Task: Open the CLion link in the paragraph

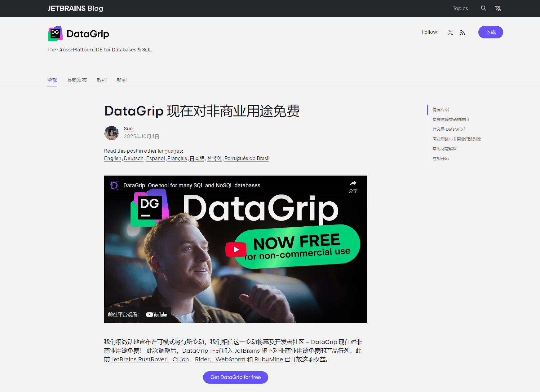Action: tap(181, 359)
